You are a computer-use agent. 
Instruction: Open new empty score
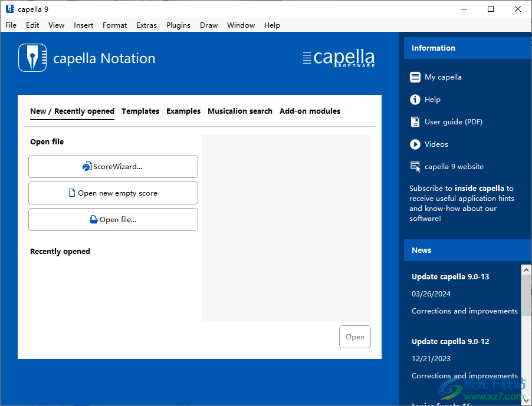(113, 193)
